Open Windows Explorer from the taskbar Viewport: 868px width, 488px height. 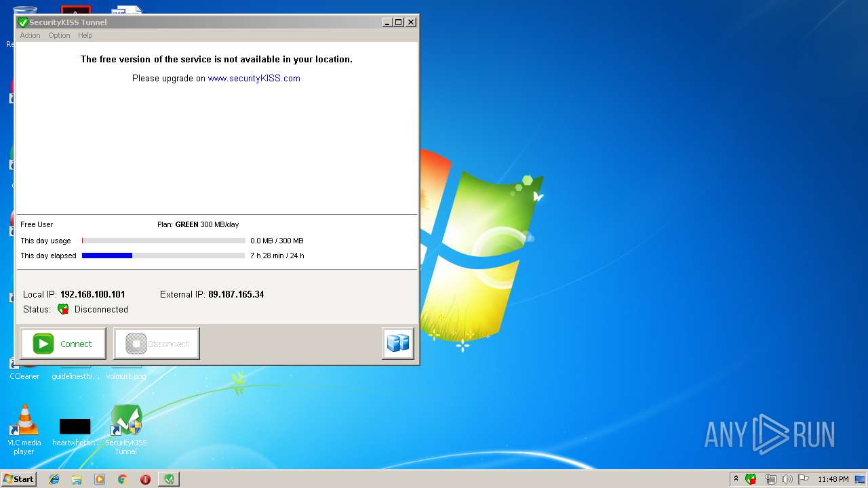click(77, 479)
